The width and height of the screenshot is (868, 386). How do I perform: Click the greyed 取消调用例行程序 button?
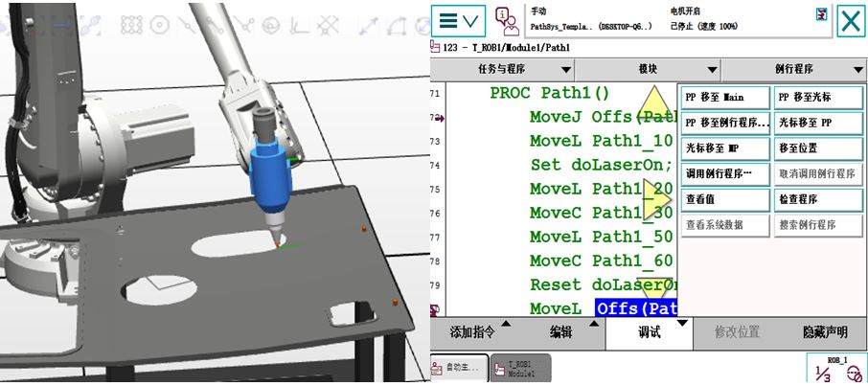(x=818, y=174)
